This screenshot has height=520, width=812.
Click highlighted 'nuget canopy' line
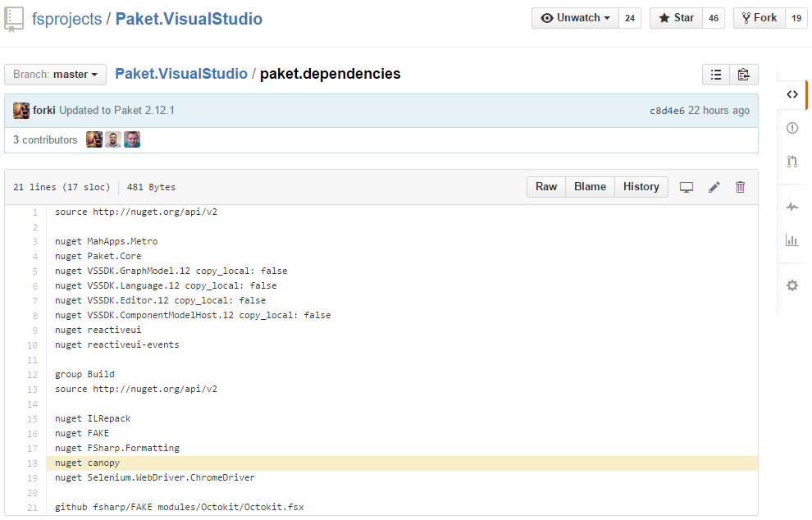click(402, 463)
